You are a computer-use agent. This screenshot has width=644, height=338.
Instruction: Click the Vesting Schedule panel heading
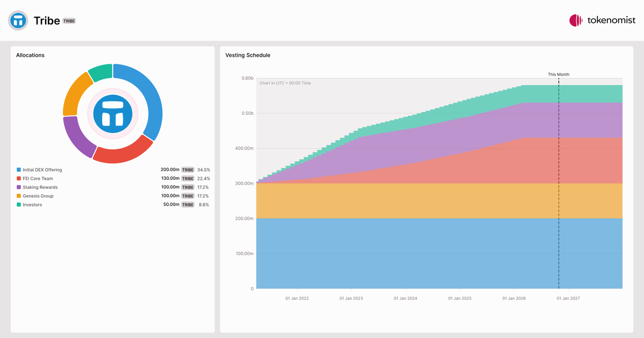248,55
